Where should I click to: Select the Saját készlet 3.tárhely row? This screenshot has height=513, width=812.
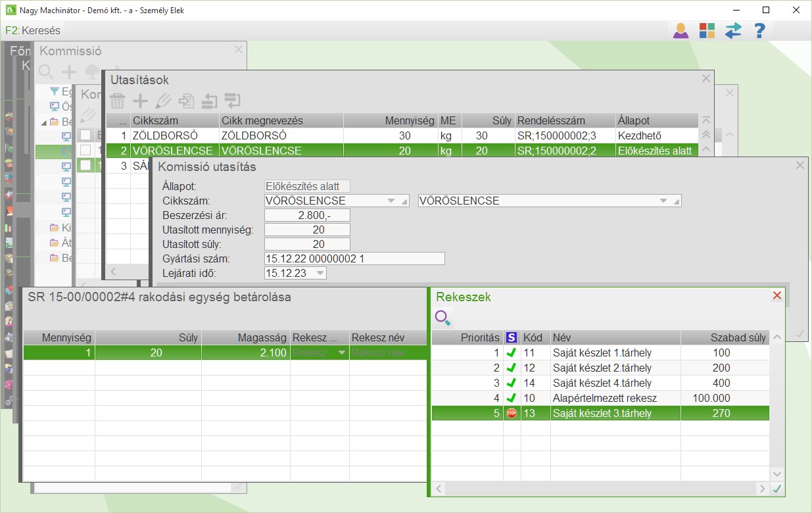(600, 413)
